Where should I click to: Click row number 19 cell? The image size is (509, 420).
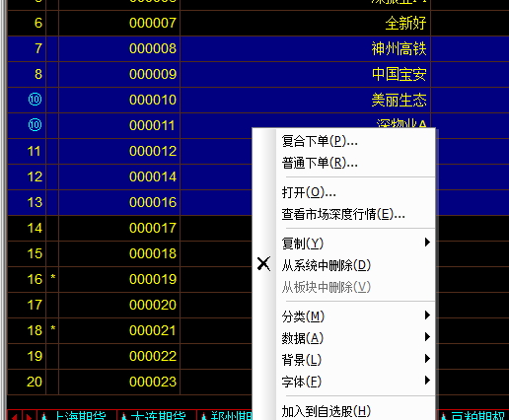click(x=27, y=356)
